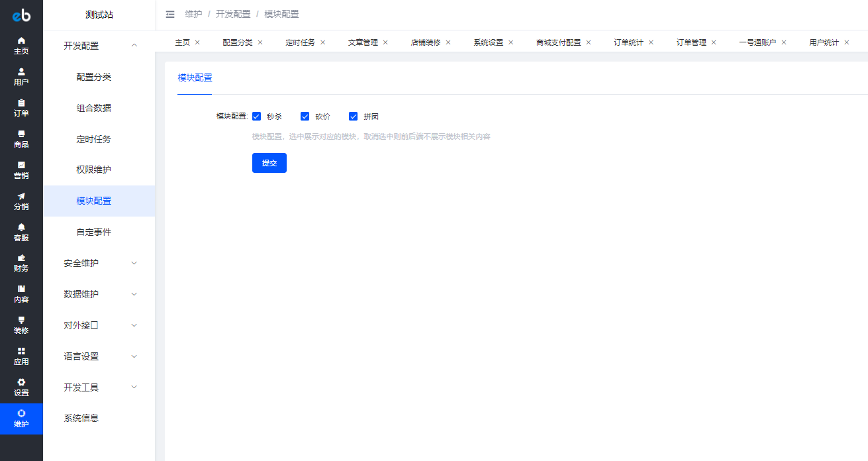Screen dimensions: 868x461
Task: Disable the 拼团 module checkbox
Action: click(354, 117)
